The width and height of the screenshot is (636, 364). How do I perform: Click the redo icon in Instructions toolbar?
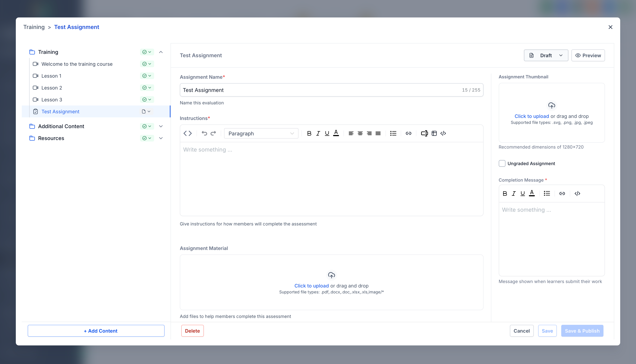coord(213,133)
